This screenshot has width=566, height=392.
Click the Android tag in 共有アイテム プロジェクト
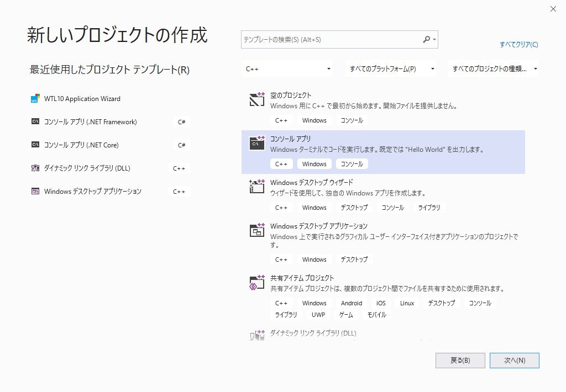pyautogui.click(x=351, y=303)
